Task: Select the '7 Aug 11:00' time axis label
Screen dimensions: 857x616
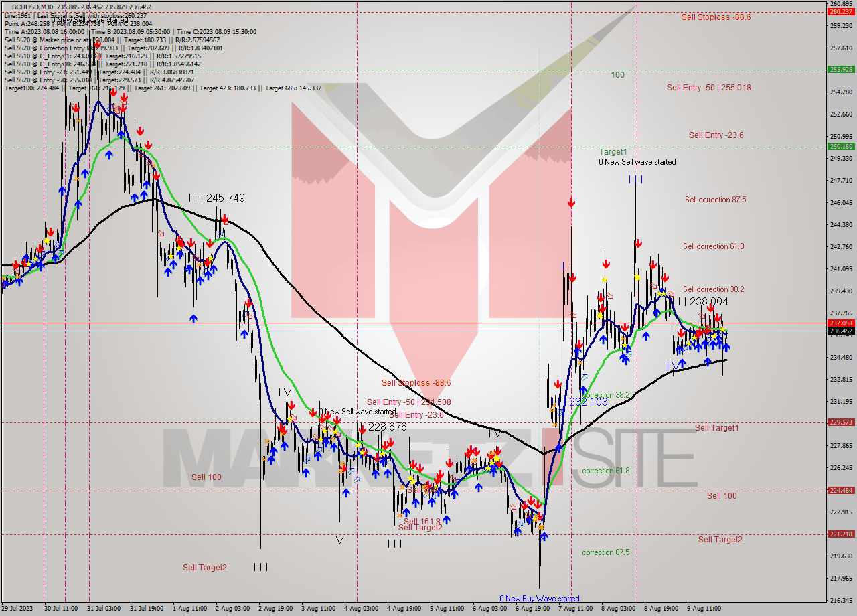Action: point(575,609)
